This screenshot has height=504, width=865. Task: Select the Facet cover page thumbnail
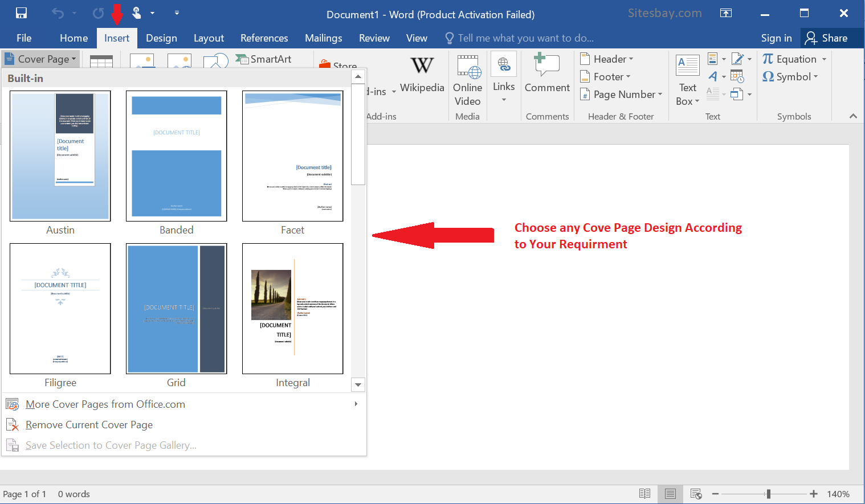click(293, 156)
